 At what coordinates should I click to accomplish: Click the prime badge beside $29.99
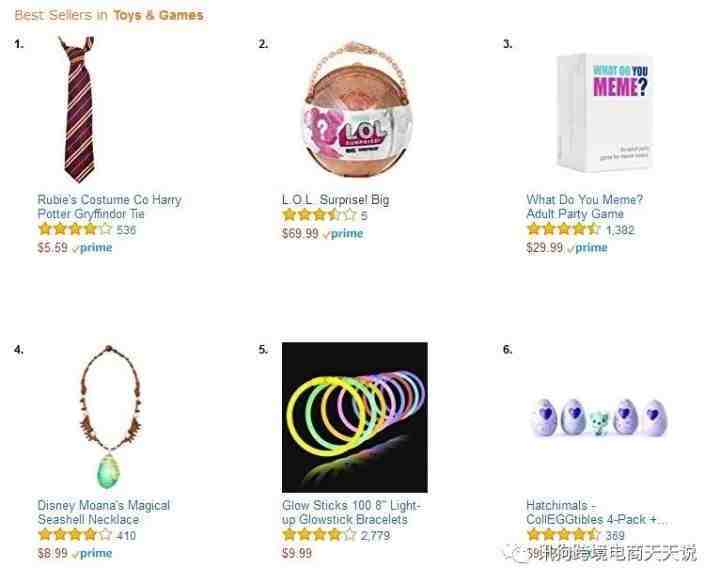pos(587,248)
